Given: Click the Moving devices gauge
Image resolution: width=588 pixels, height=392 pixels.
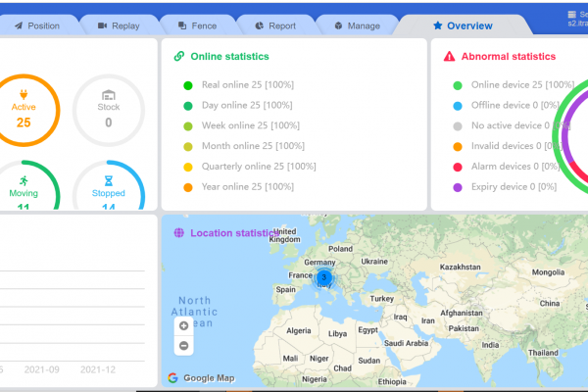Looking at the screenshot, I should click(x=24, y=184).
